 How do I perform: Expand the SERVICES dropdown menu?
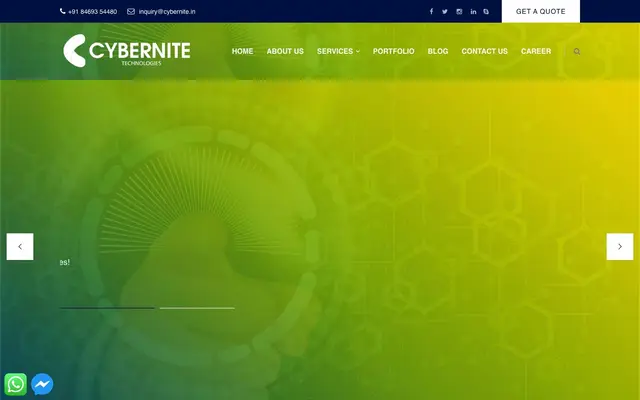click(x=338, y=51)
